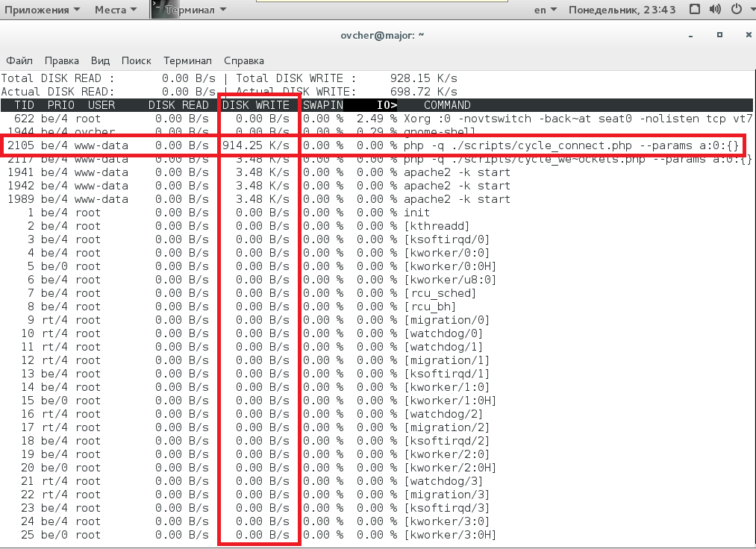Click the [watchdog/2] process entry
This screenshot has width=756, height=549.
click(443, 414)
